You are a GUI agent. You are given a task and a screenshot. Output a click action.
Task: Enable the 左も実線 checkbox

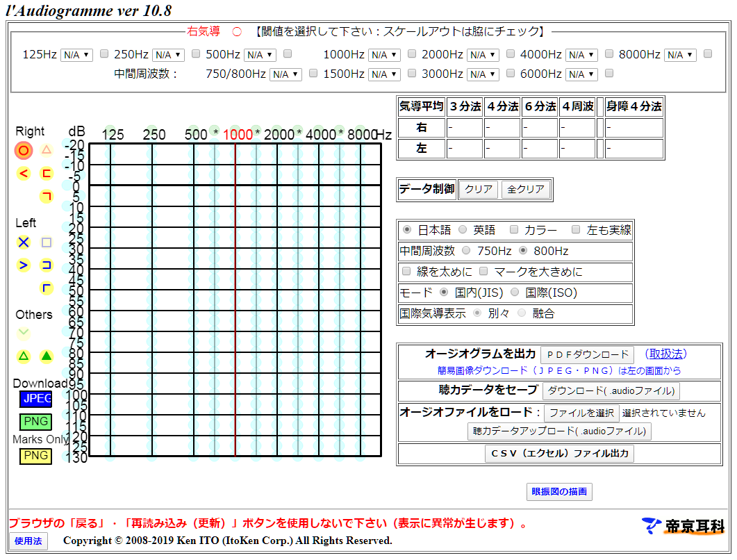(x=576, y=229)
